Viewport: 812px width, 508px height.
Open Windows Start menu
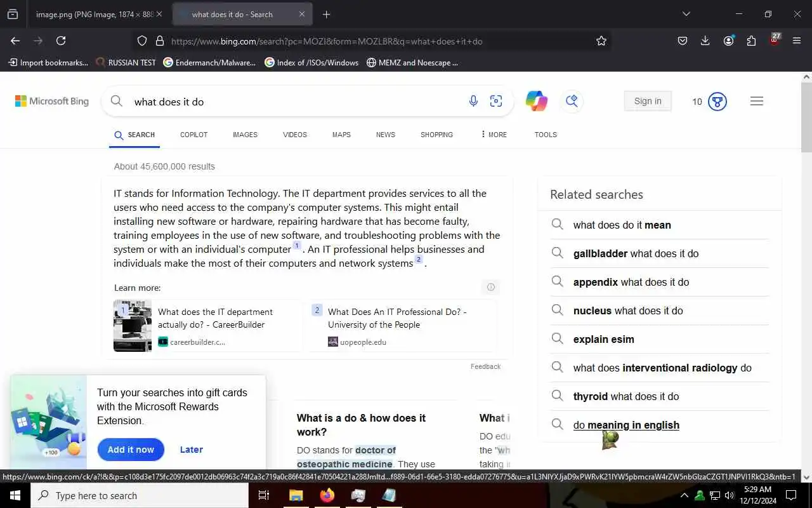[15, 495]
